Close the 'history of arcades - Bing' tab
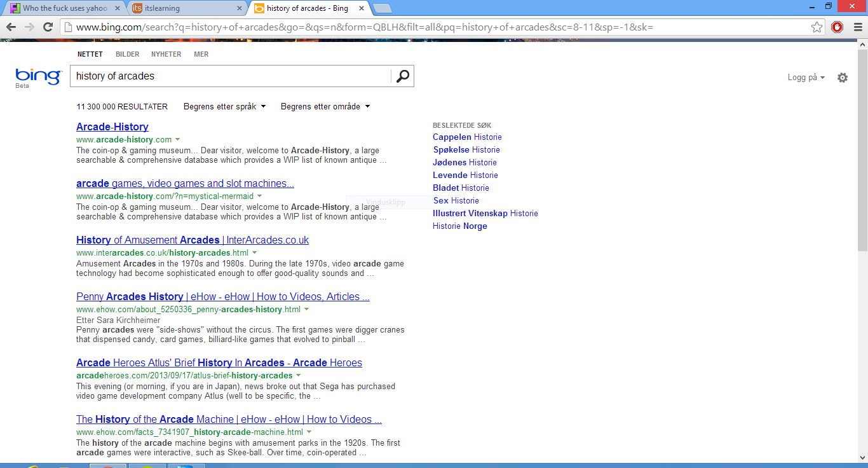868x468 pixels. (361, 8)
